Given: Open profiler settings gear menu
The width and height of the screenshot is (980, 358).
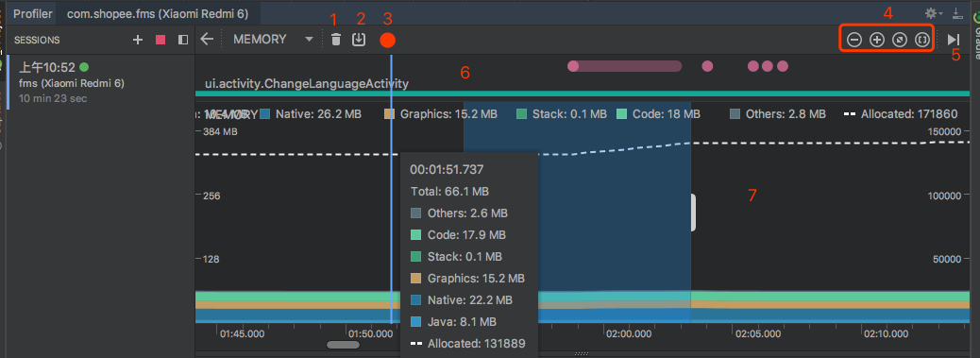Looking at the screenshot, I should [934, 13].
